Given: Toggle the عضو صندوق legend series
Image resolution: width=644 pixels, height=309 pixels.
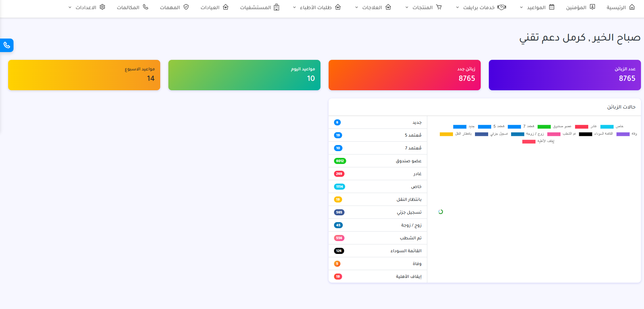Looking at the screenshot, I should pyautogui.click(x=554, y=126).
